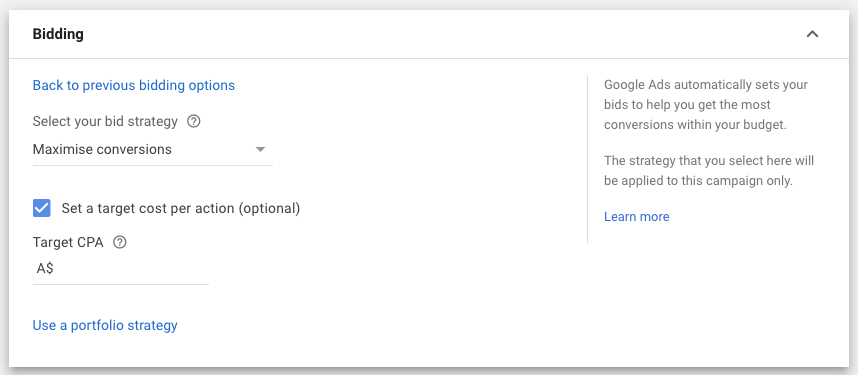Focus the Target CPA amount input field
This screenshot has width=858, height=375.
(121, 269)
